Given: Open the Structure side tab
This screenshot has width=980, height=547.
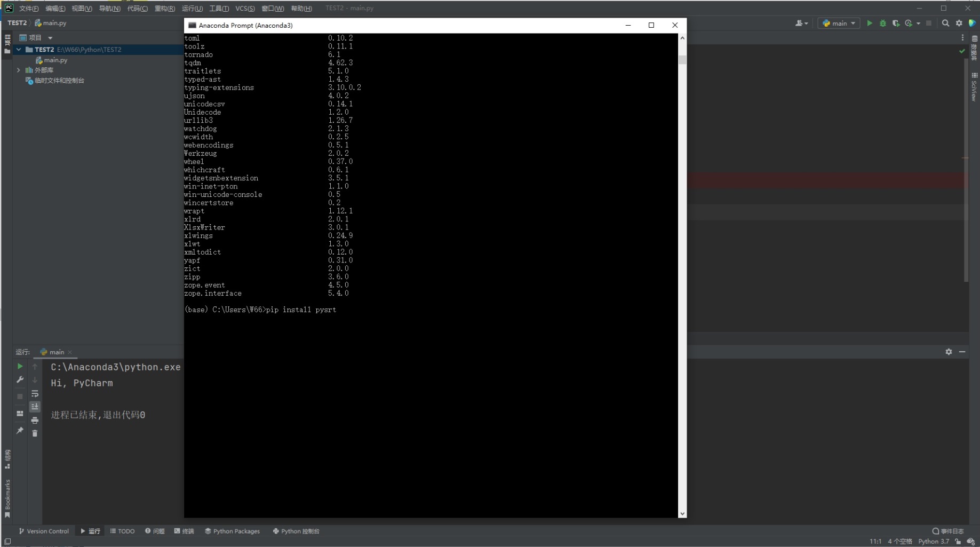Looking at the screenshot, I should 7,459.
